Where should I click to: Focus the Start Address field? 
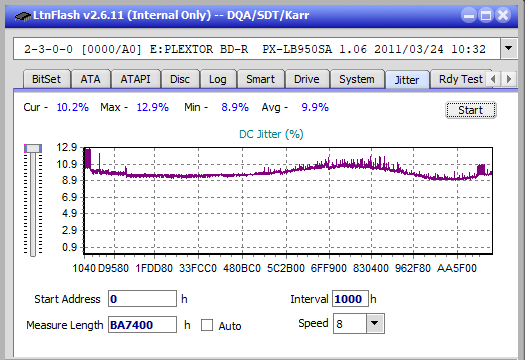(x=142, y=299)
